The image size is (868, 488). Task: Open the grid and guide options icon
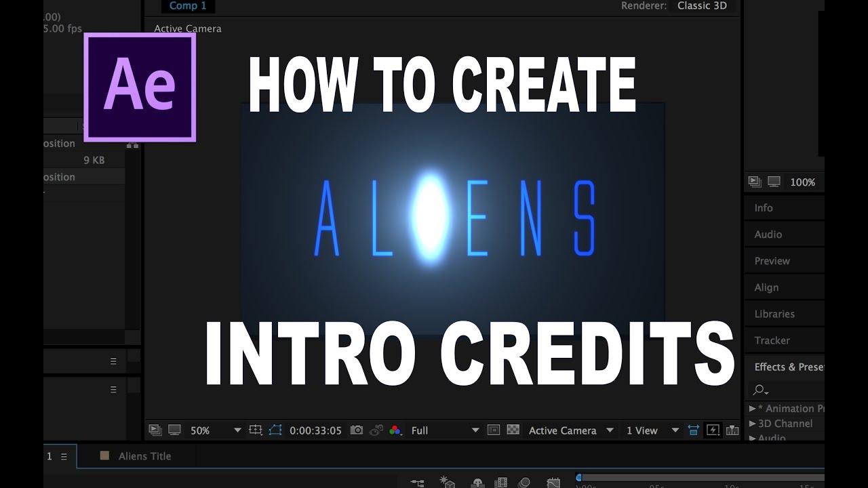pyautogui.click(x=256, y=430)
